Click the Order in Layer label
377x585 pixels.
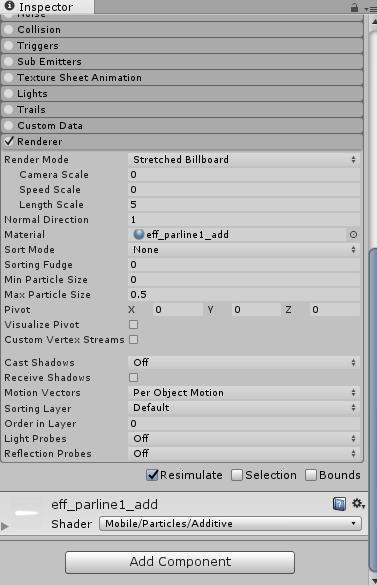pos(40,424)
